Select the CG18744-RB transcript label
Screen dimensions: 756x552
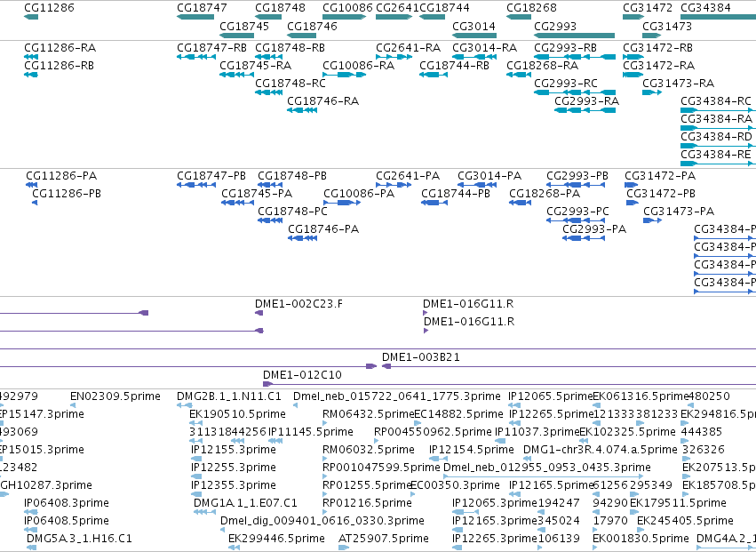tap(455, 65)
